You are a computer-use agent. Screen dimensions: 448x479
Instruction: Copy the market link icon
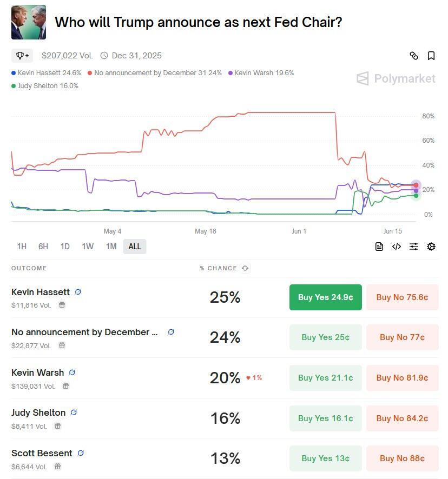click(x=414, y=56)
